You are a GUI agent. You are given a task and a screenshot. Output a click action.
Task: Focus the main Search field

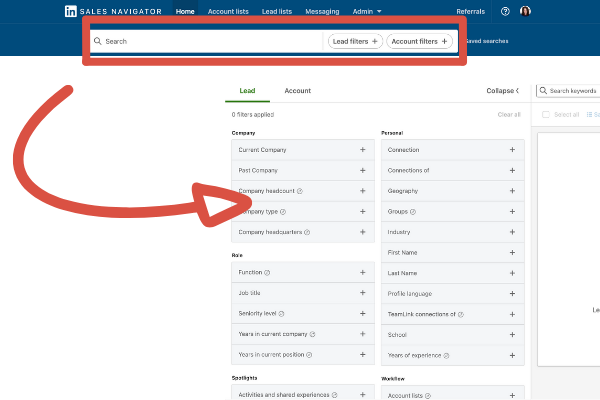pos(207,41)
